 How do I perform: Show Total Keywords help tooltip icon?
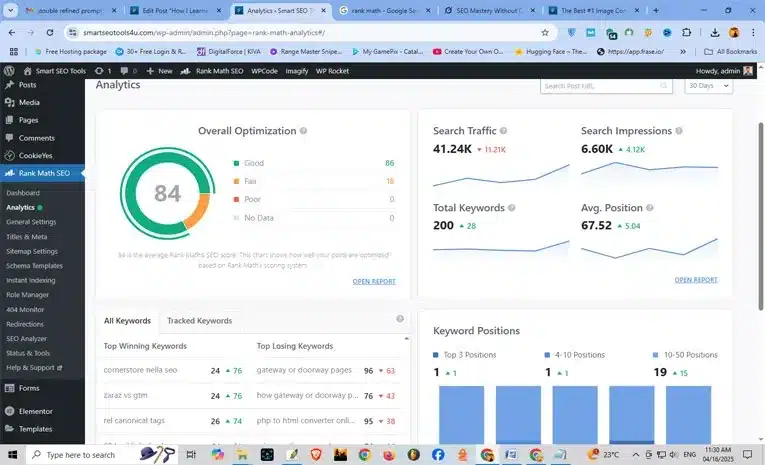[511, 208]
